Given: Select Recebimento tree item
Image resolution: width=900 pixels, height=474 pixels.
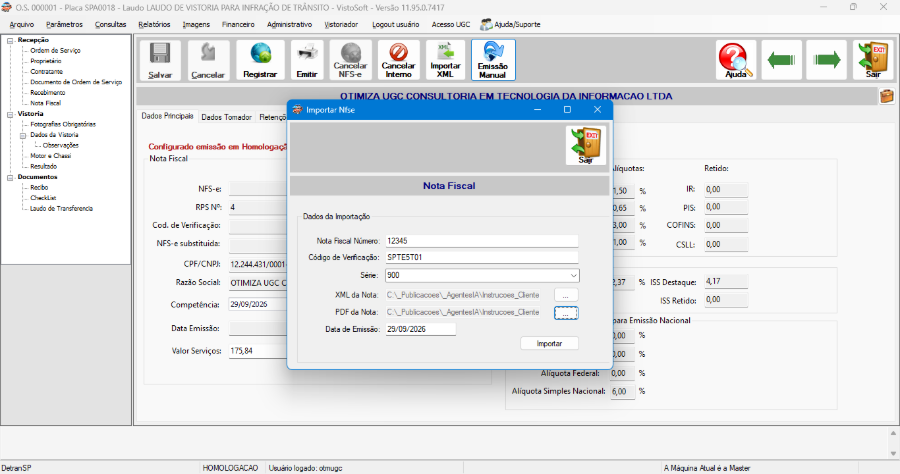Looking at the screenshot, I should pyautogui.click(x=48, y=92).
